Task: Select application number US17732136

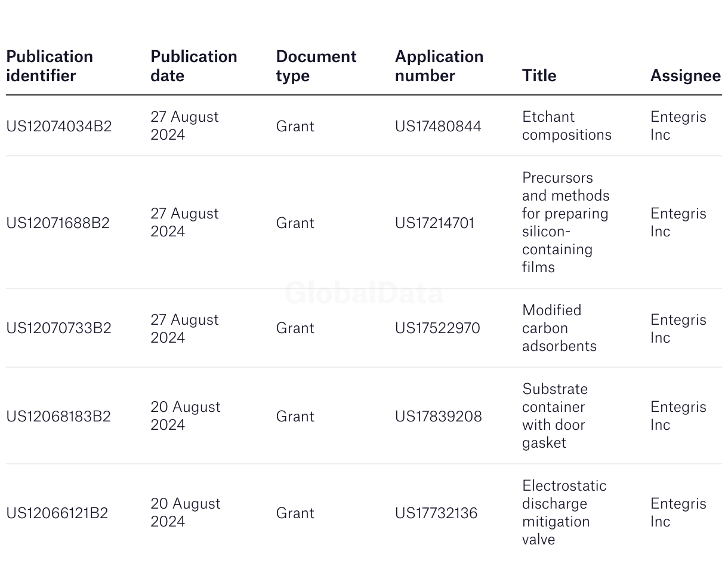Action: 436,513
